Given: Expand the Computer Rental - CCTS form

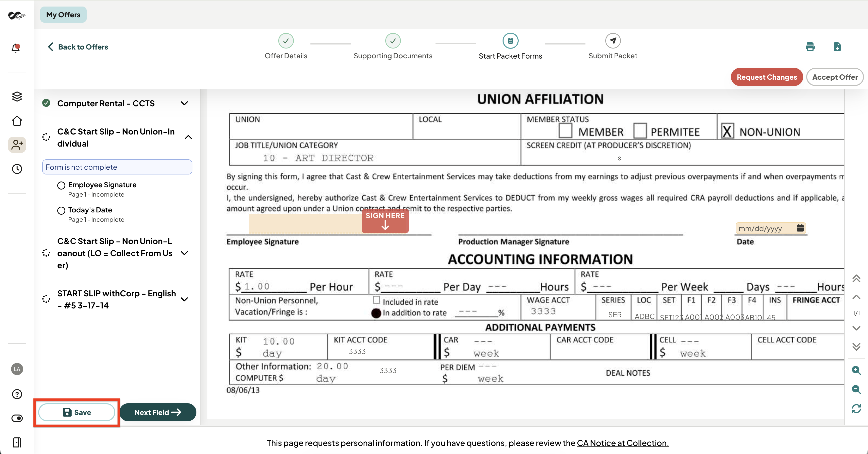Looking at the screenshot, I should click(184, 103).
